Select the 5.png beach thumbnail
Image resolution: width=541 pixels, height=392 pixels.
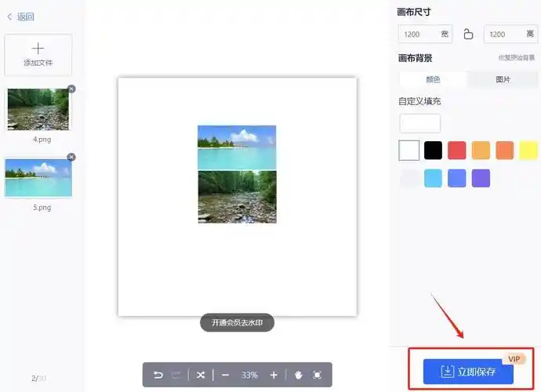coord(38,178)
